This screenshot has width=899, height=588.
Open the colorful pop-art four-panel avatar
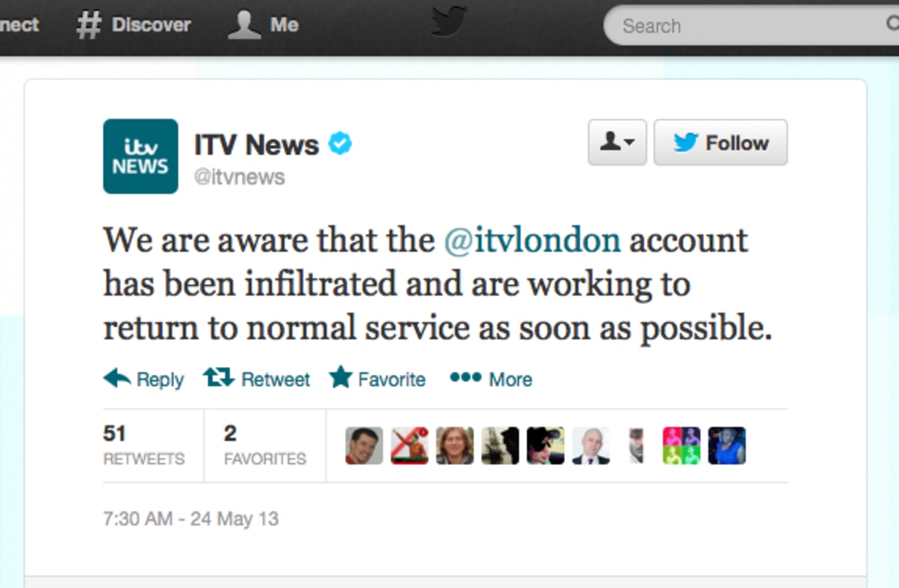681,445
